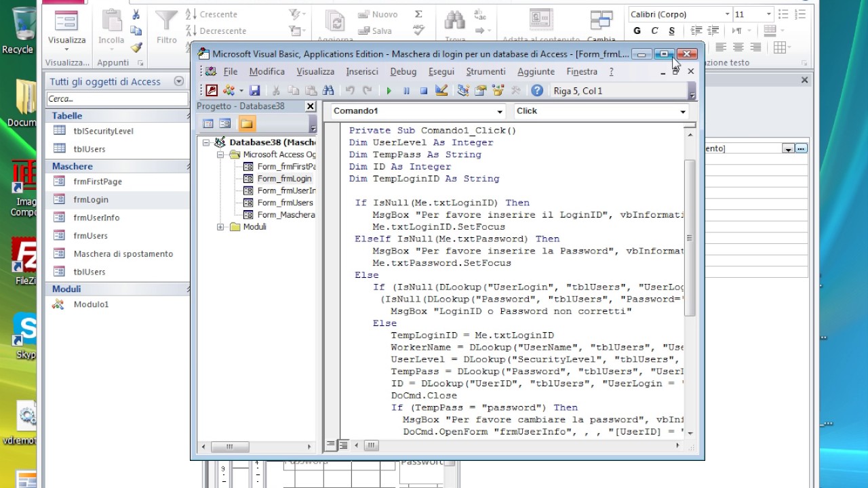This screenshot has width=868, height=488.
Task: Collapse the Microsoft Access Objects folder
Action: [220, 155]
